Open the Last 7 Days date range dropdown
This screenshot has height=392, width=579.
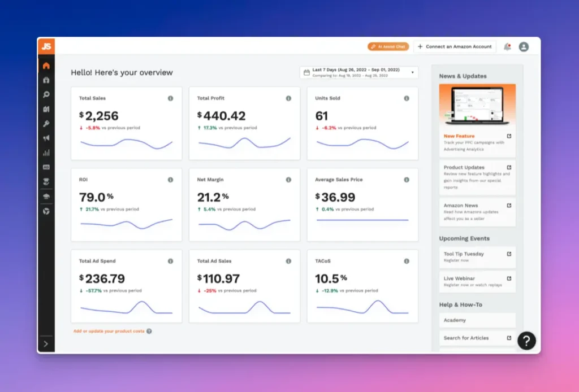[358, 72]
